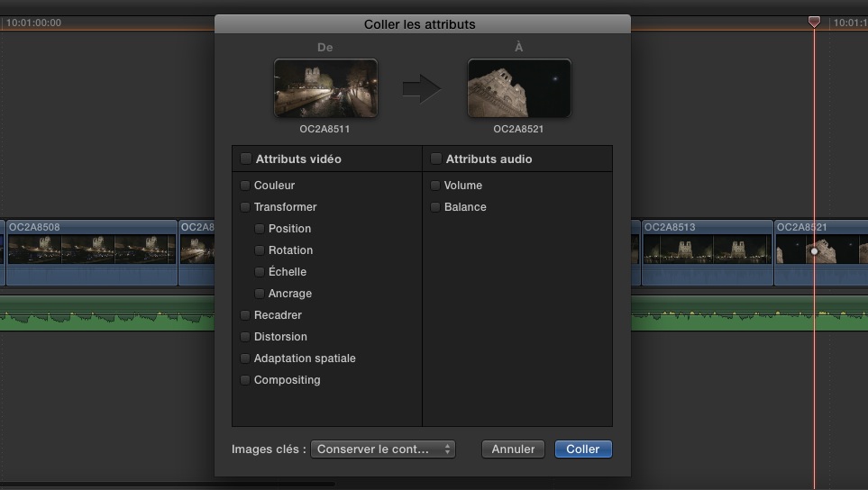868x490 pixels.
Task: Click the Annuler button
Action: tap(513, 449)
